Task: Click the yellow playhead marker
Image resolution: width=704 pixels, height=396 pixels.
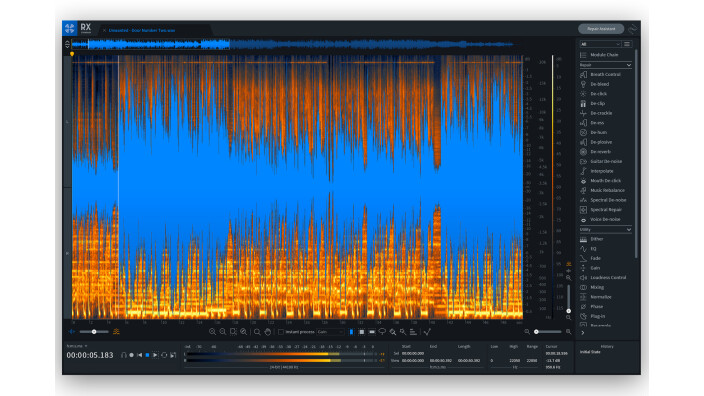Action: pyautogui.click(x=72, y=54)
